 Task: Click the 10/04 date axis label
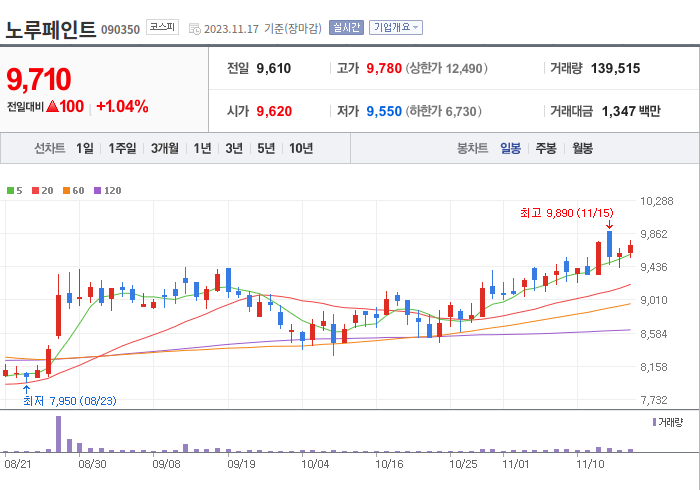(315, 464)
